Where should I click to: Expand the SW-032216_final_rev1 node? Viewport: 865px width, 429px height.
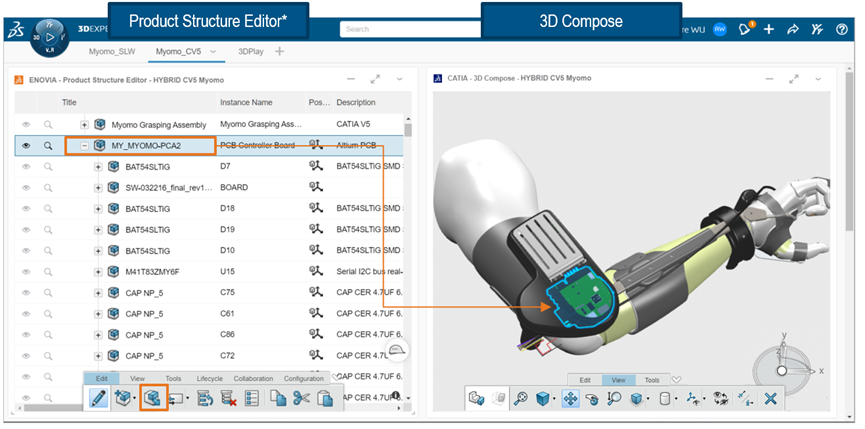(x=98, y=188)
